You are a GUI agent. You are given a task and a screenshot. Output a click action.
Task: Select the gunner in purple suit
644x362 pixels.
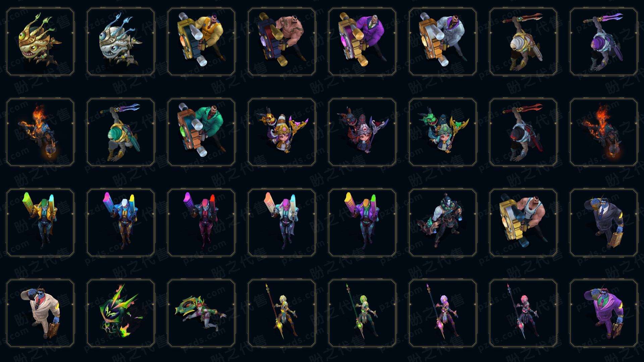point(362,42)
